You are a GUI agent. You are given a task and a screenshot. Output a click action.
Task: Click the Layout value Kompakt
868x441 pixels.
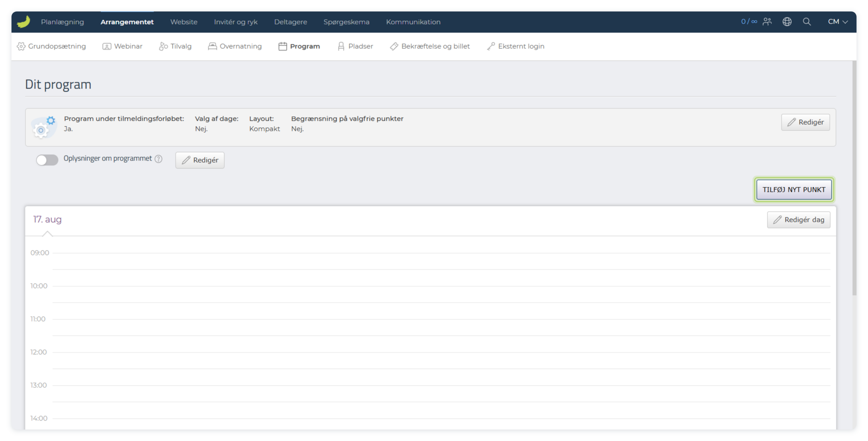264,129
